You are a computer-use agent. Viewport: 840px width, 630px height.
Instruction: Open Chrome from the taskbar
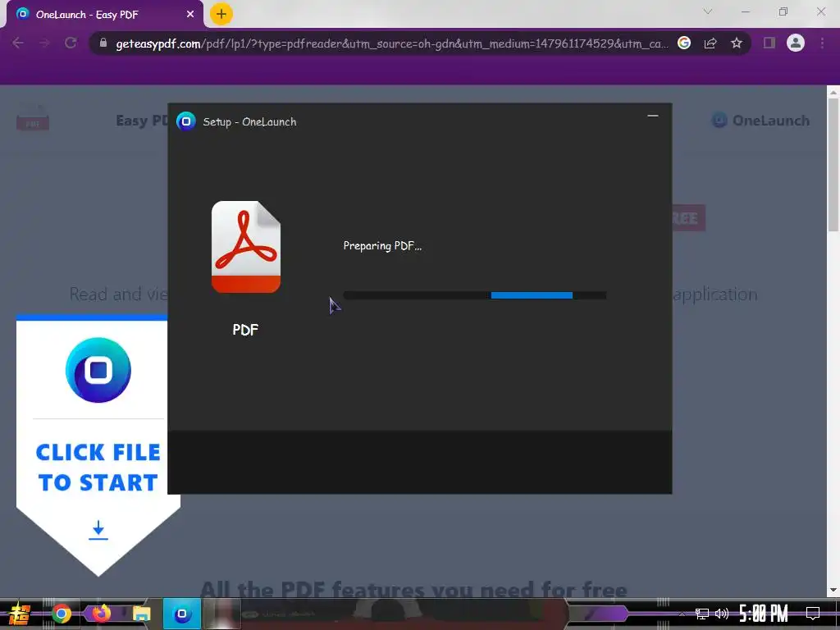point(62,614)
